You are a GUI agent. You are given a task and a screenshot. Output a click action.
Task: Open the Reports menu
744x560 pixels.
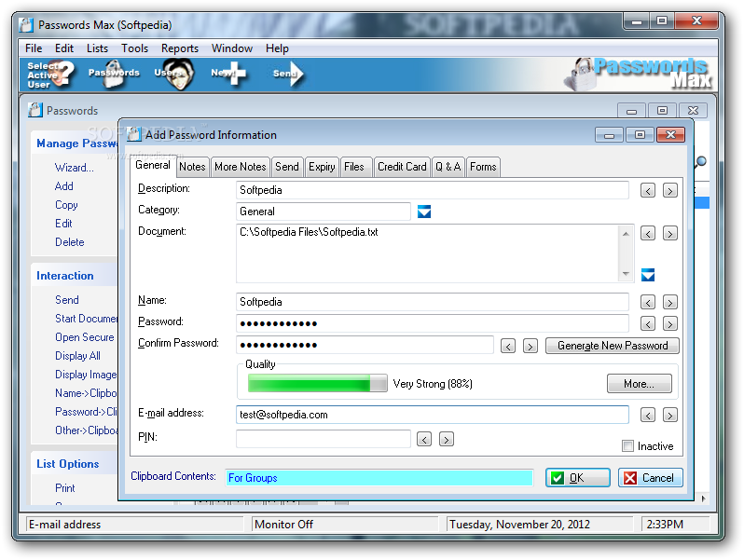[x=180, y=48]
